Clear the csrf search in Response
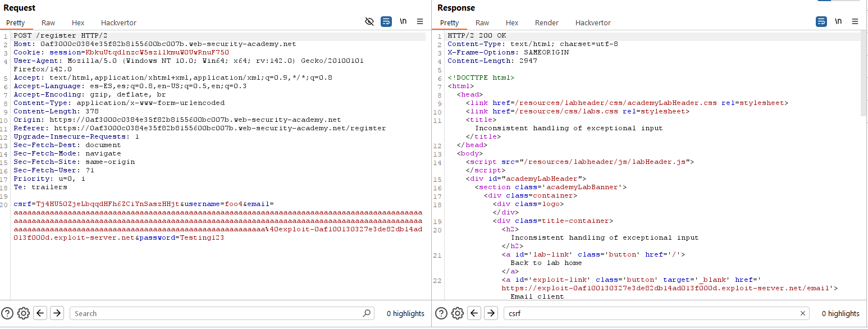Viewport: 868px width, 329px height. pyautogui.click(x=803, y=313)
